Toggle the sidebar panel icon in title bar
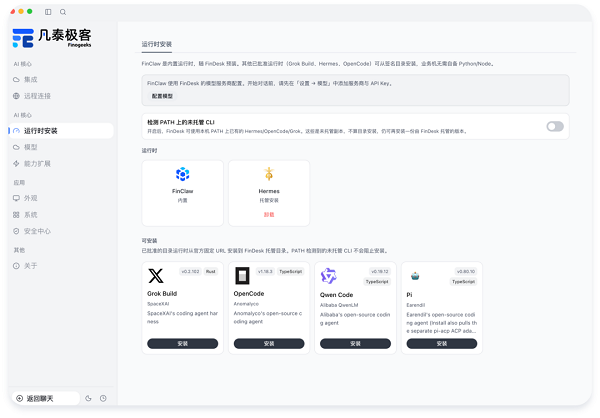This screenshot has width=600, height=418. pyautogui.click(x=48, y=12)
